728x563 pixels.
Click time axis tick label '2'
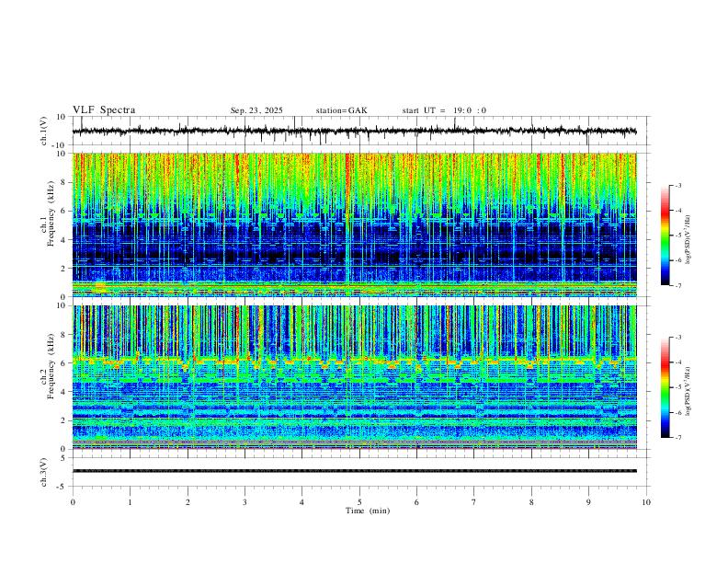pos(188,502)
